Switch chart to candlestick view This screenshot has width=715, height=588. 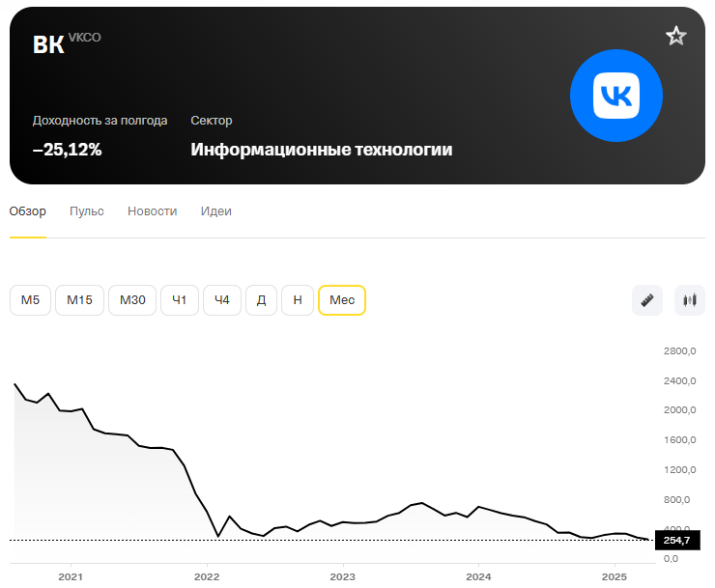[x=690, y=300]
